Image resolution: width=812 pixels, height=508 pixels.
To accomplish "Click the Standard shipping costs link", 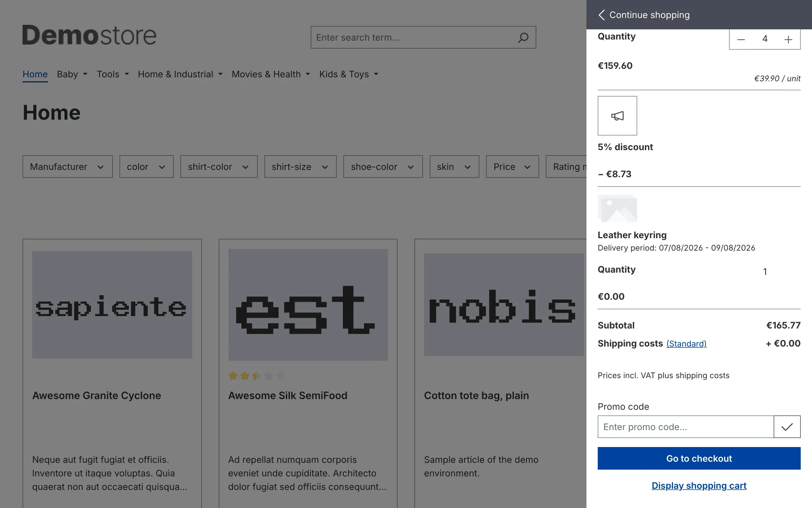I will (686, 344).
